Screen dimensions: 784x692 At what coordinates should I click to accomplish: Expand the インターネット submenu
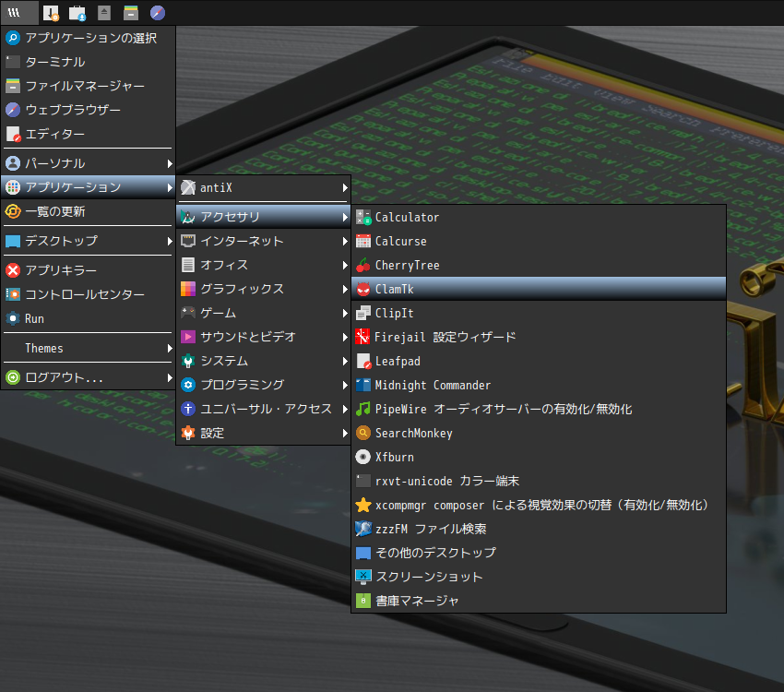pos(264,241)
